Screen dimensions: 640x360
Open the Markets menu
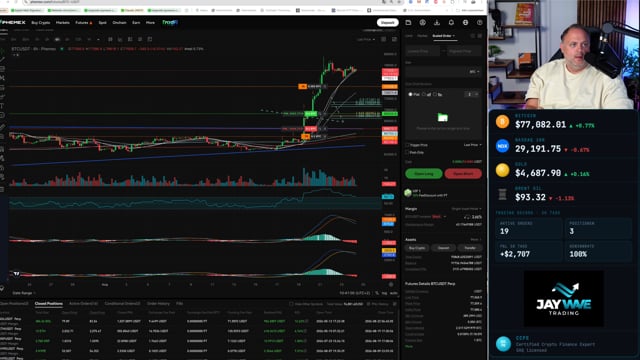point(62,23)
